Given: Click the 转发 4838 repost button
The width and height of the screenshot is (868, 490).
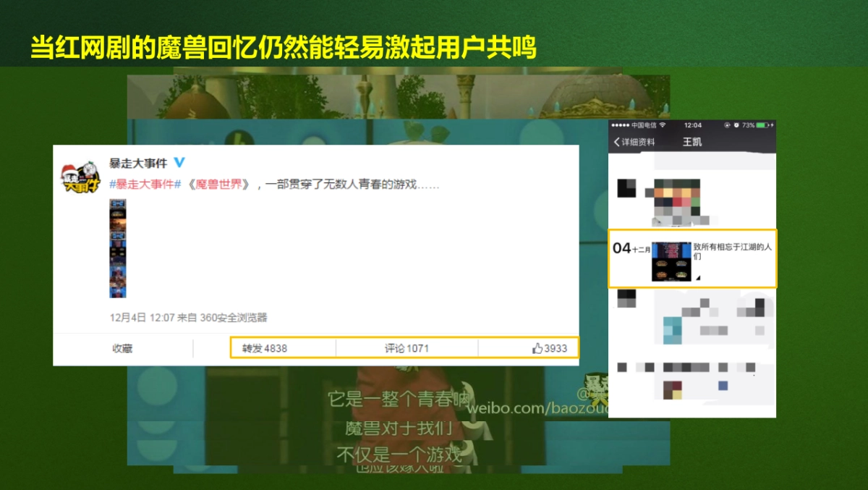Looking at the screenshot, I should pyautogui.click(x=264, y=348).
